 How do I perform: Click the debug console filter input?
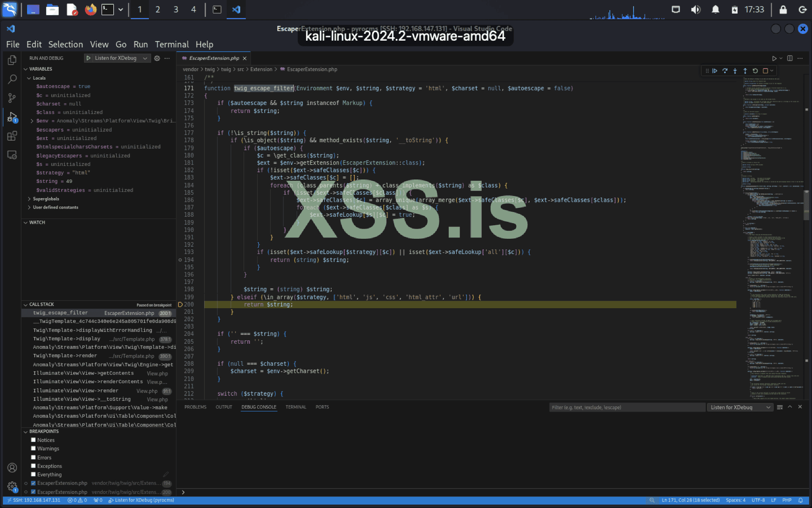coord(626,407)
